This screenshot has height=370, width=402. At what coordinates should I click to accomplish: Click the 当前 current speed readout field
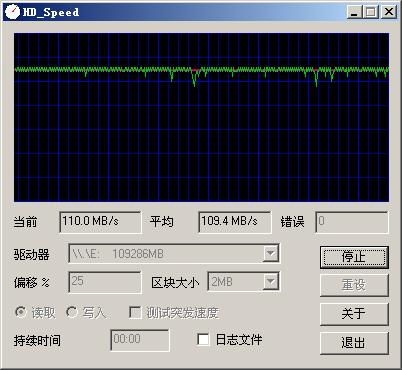[100, 222]
